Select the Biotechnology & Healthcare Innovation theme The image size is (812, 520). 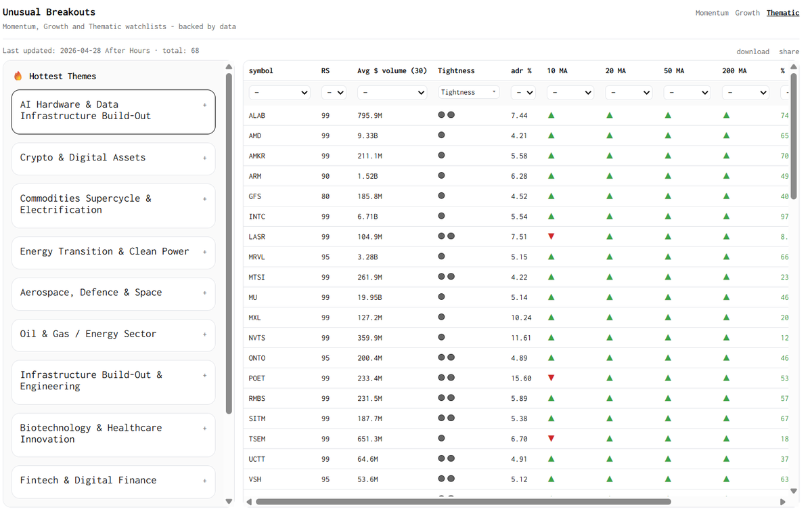coord(114,434)
